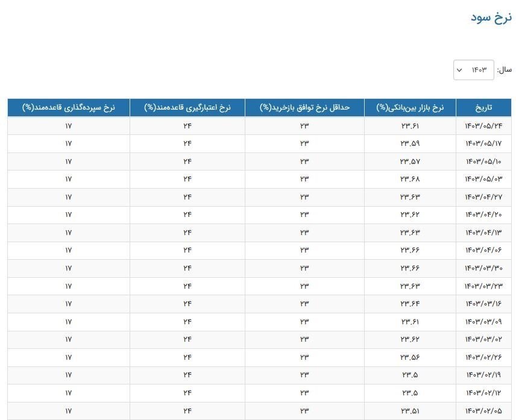Click the تاریخ (date) column header
The height and width of the screenshot is (420, 516).
[483, 108]
